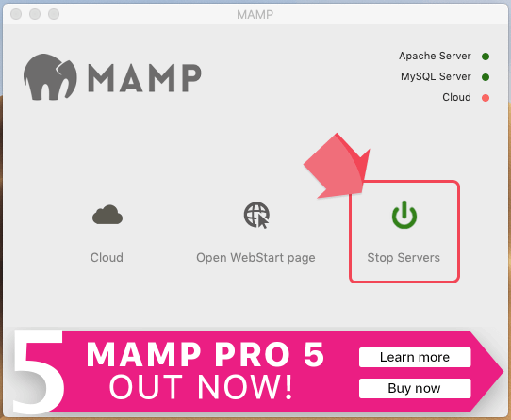The width and height of the screenshot is (511, 420).
Task: Click the Cloud label below cloud icon
Action: (x=107, y=257)
